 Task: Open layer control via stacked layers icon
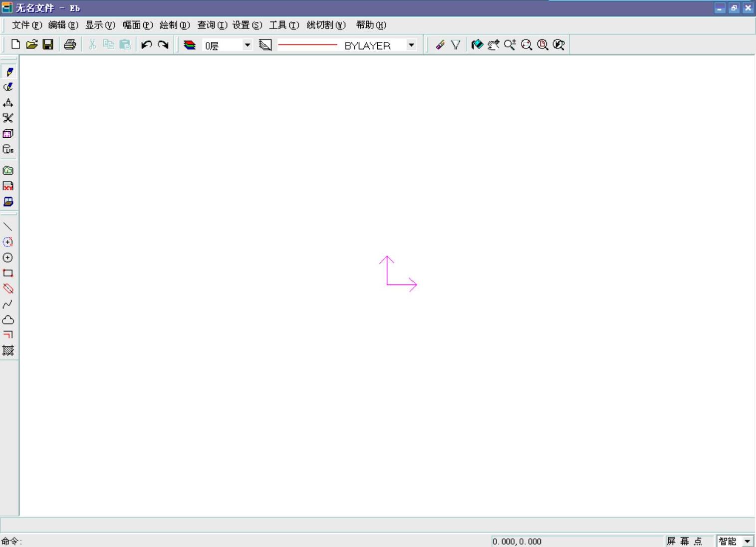coord(190,45)
